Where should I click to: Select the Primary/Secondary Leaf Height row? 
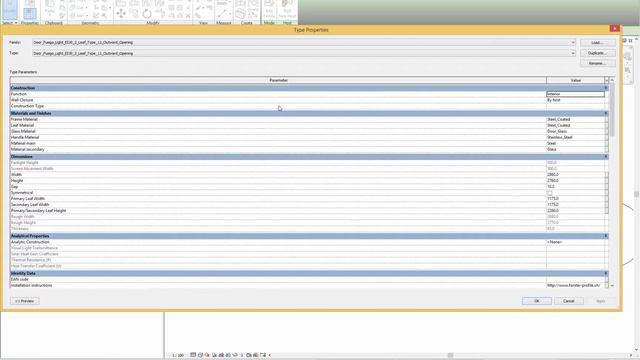coord(309,211)
